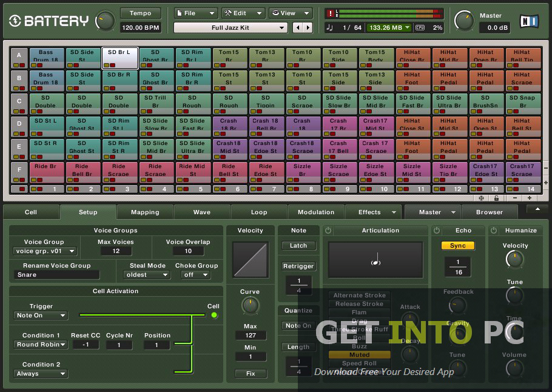Screen dimensions: 552x392
Task: Select the Ride Br cell in row F
Action: point(47,172)
